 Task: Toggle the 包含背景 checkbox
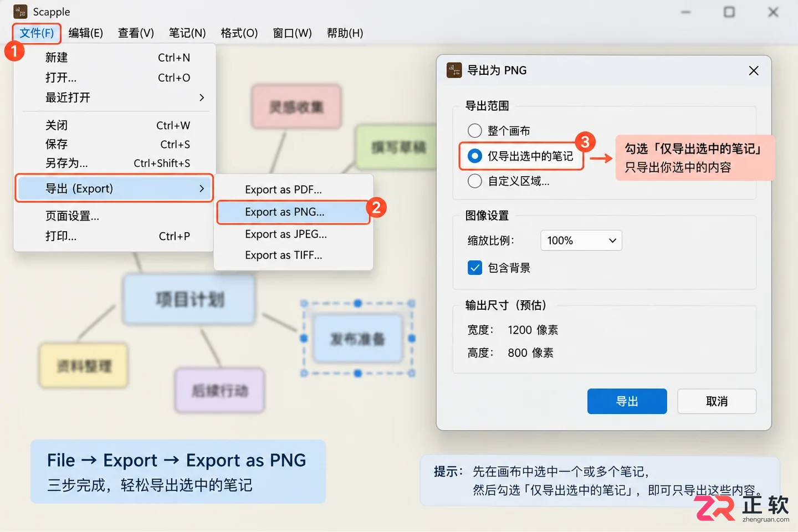point(475,268)
